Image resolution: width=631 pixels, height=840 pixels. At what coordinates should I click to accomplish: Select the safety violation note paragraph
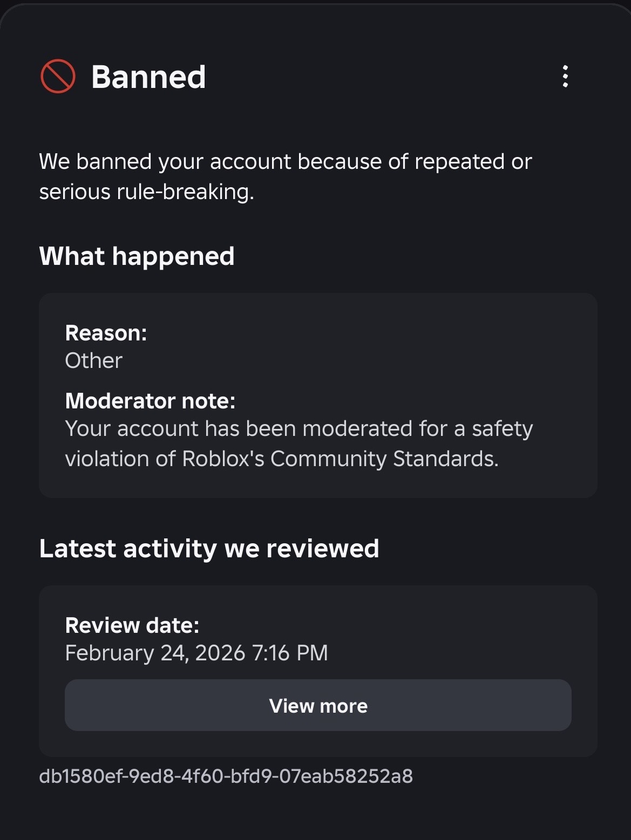(298, 443)
